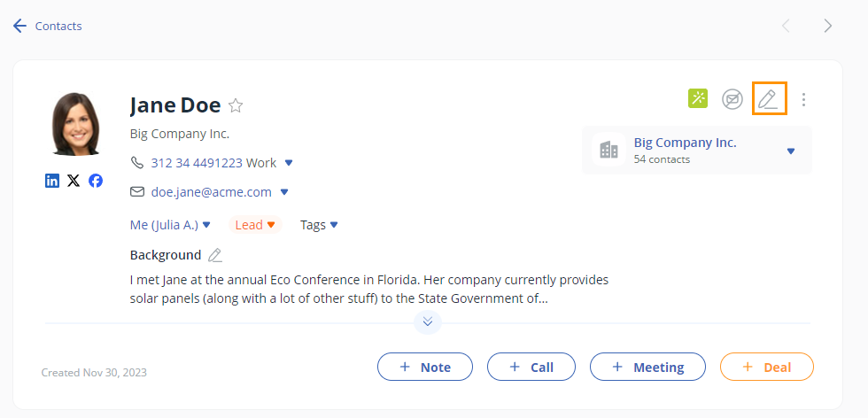Open the Facebook profile icon
Viewport: 868px width, 418px height.
(96, 181)
